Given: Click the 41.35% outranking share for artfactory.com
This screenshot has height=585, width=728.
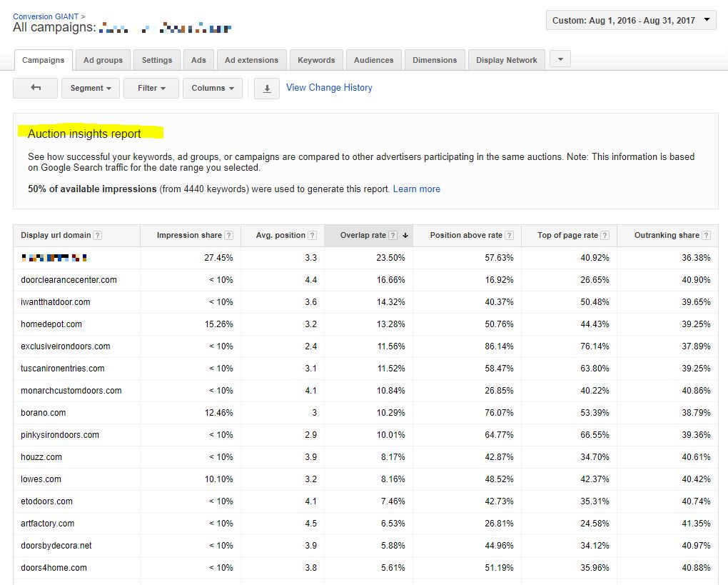Looking at the screenshot, I should point(696,524).
